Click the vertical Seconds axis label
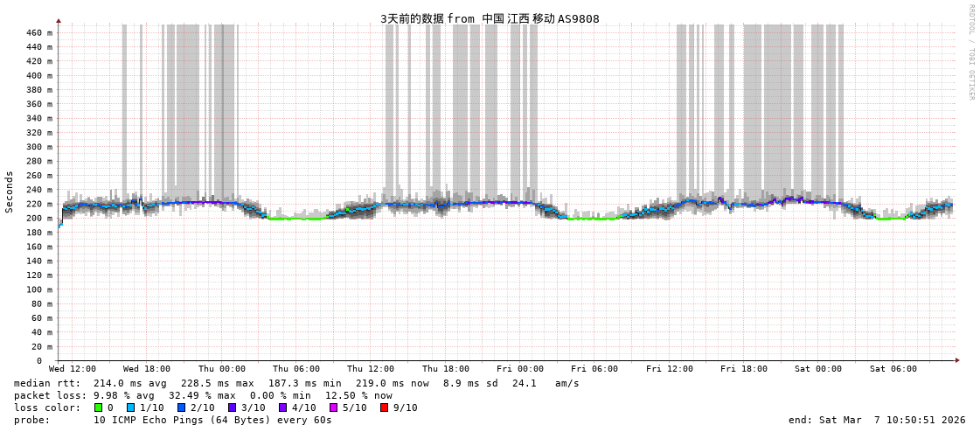Viewport: 980px width, 432px height. (10, 192)
